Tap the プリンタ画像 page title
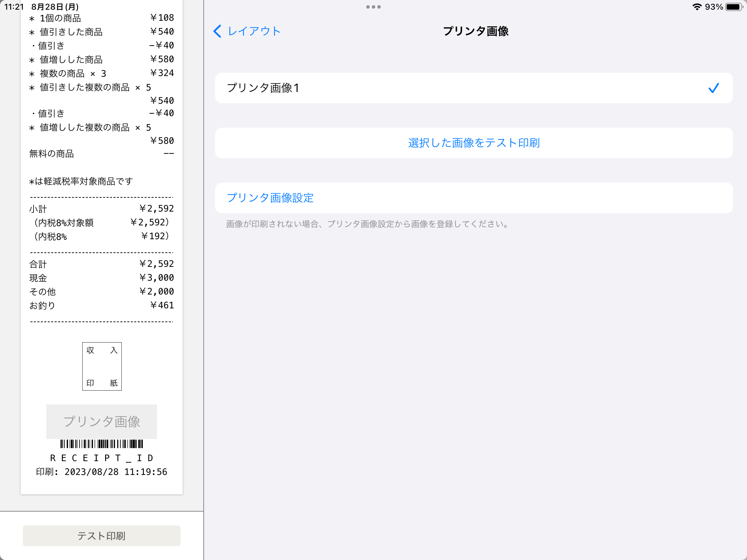 pyautogui.click(x=476, y=31)
